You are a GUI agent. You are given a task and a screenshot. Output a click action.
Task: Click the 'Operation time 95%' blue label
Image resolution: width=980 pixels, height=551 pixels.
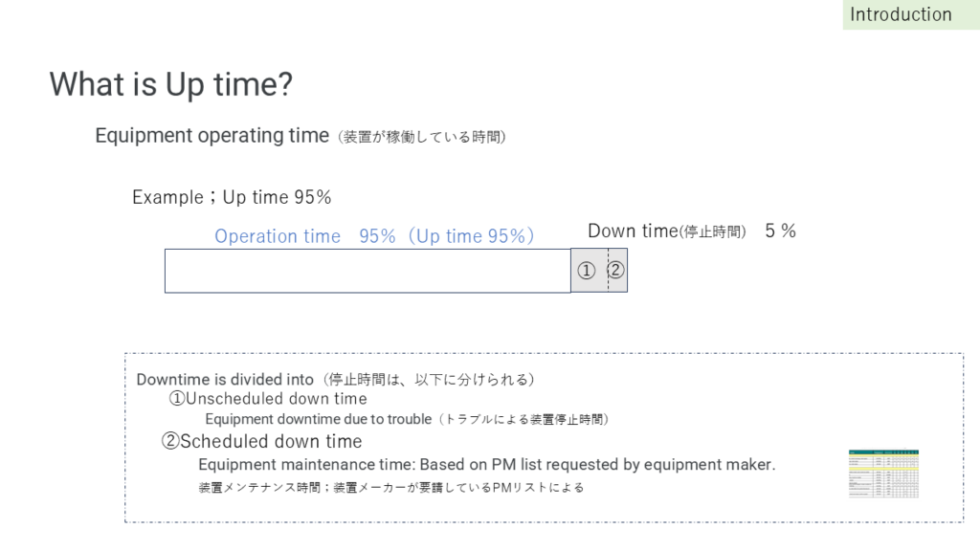[x=305, y=236]
